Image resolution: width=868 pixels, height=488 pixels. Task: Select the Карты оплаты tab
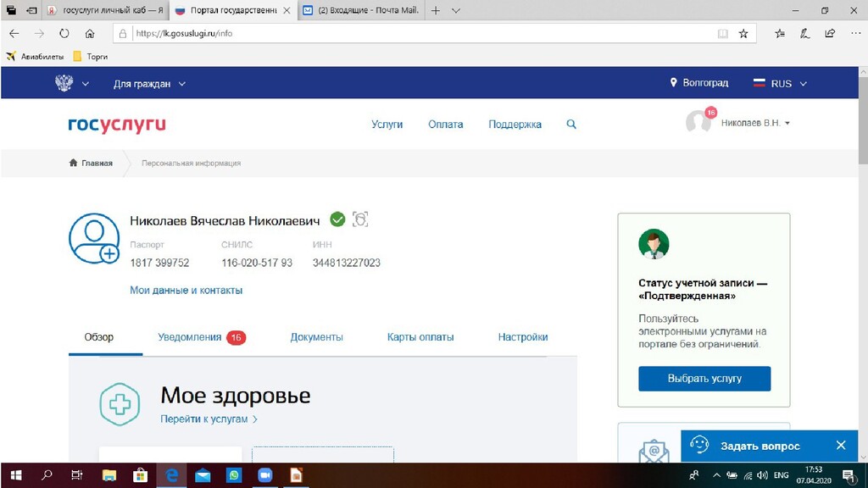(x=420, y=337)
